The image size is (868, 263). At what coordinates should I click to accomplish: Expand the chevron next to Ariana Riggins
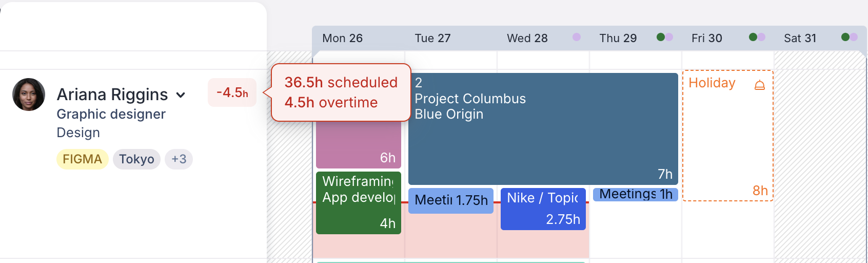click(x=181, y=95)
